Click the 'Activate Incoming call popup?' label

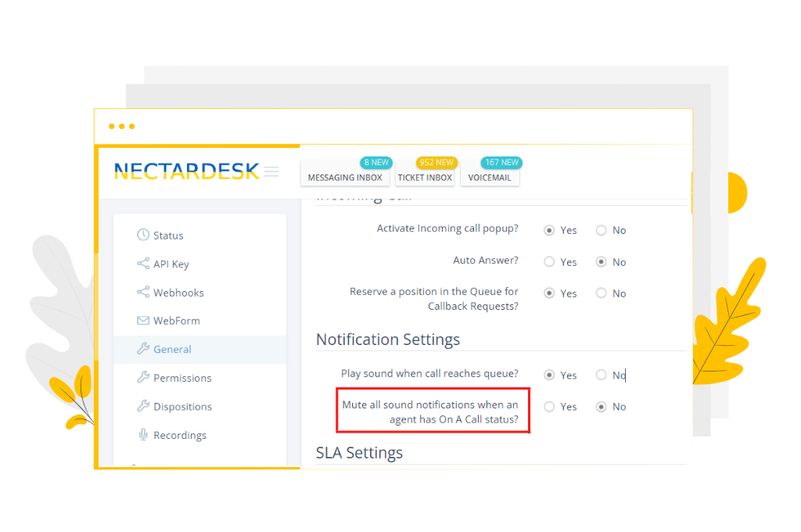(x=447, y=228)
